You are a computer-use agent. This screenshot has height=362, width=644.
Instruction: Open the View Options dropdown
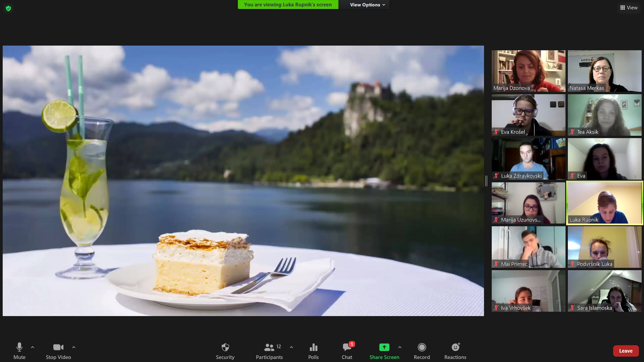click(367, 5)
